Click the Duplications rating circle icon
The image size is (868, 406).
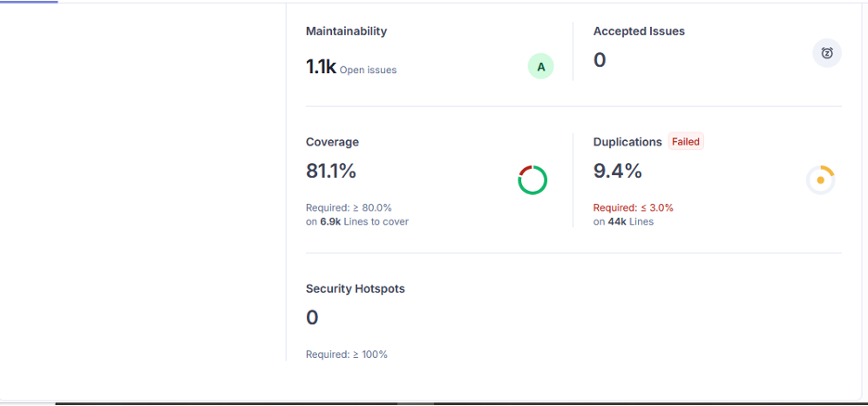pyautogui.click(x=821, y=180)
